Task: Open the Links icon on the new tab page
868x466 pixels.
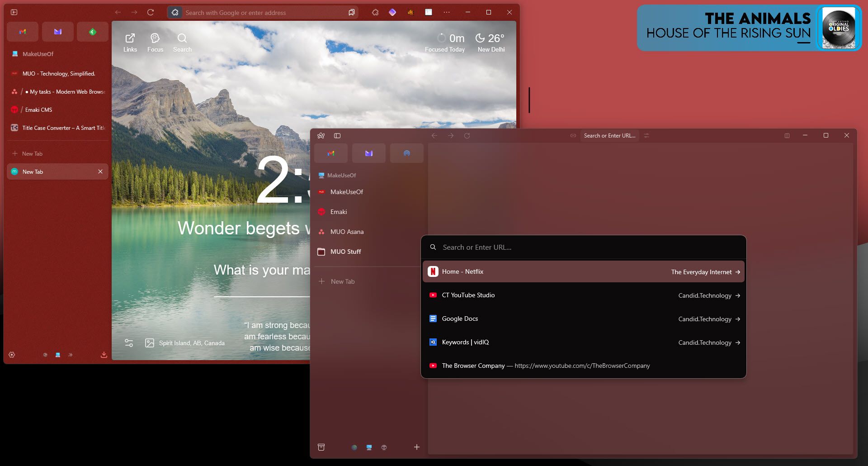Action: click(x=130, y=40)
